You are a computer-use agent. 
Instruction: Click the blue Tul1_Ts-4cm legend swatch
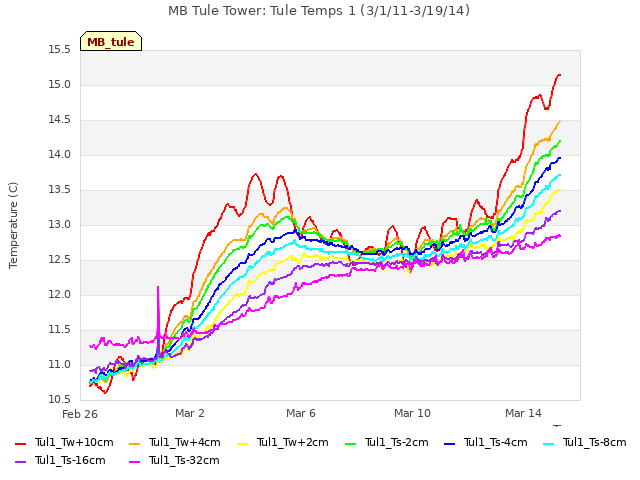point(449,443)
